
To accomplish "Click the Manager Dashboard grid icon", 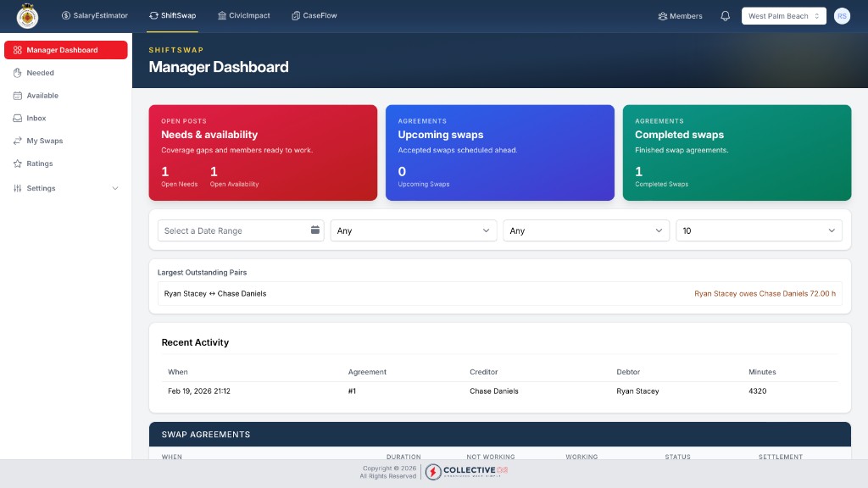I will pos(18,50).
